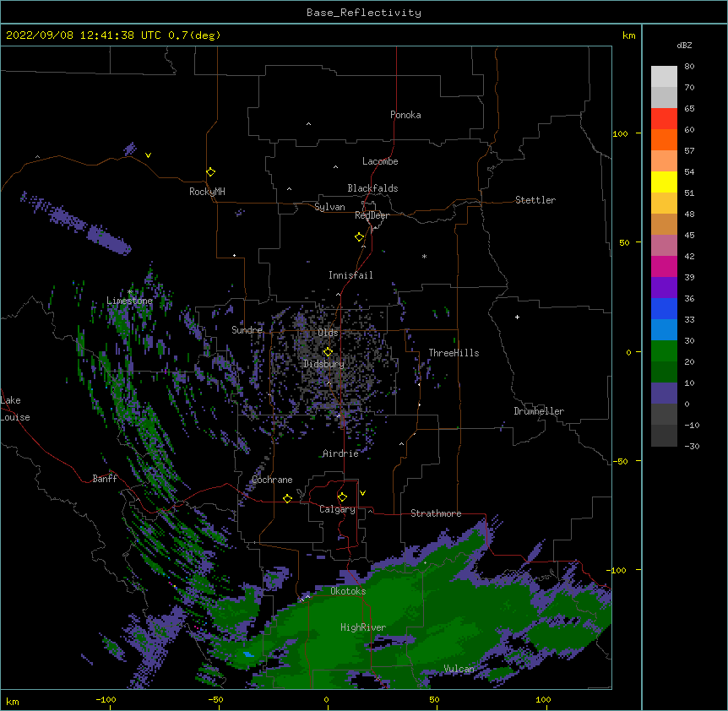Click the small blue echo west of HighRiver
The width and height of the screenshot is (728, 711).
point(249,654)
